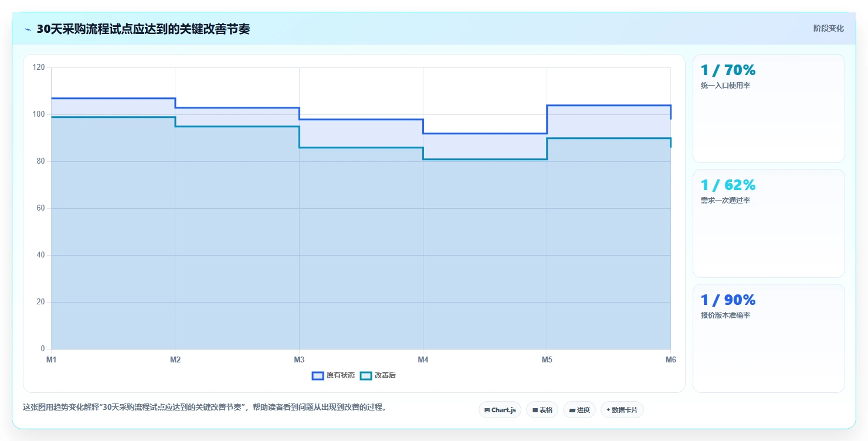Click the chart title 30天采购流程试点应达到的关键改善节奏
The width and height of the screenshot is (868, 441).
coord(143,29)
